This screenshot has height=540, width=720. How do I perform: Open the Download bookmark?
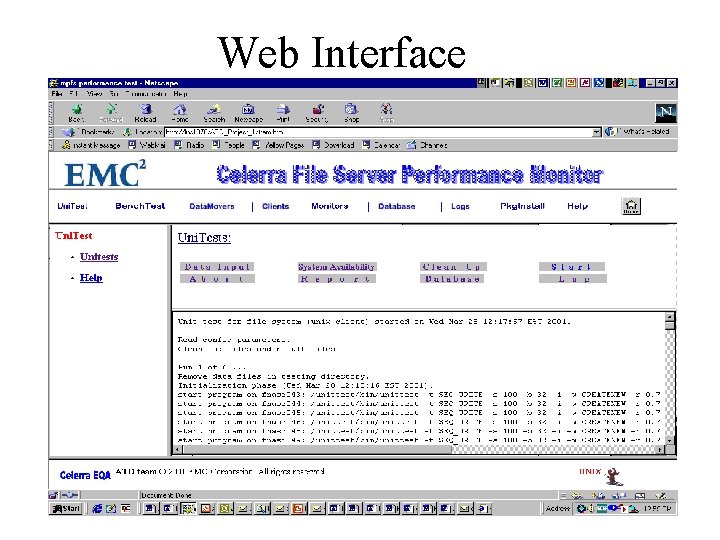point(333,145)
